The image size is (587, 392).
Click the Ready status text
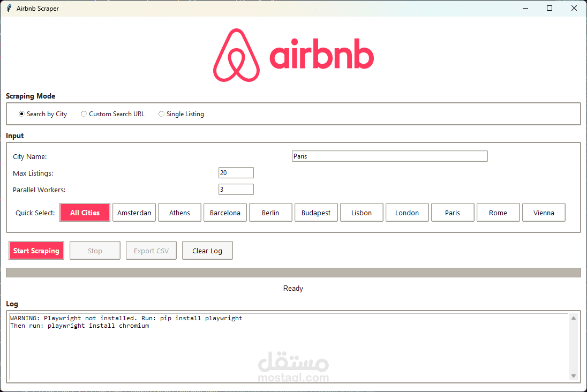click(x=293, y=288)
